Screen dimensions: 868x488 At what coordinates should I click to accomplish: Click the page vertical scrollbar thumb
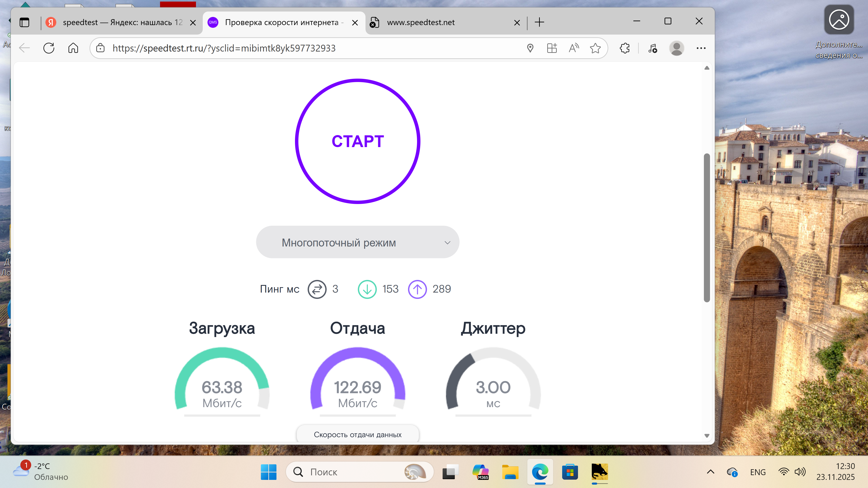pos(707,228)
